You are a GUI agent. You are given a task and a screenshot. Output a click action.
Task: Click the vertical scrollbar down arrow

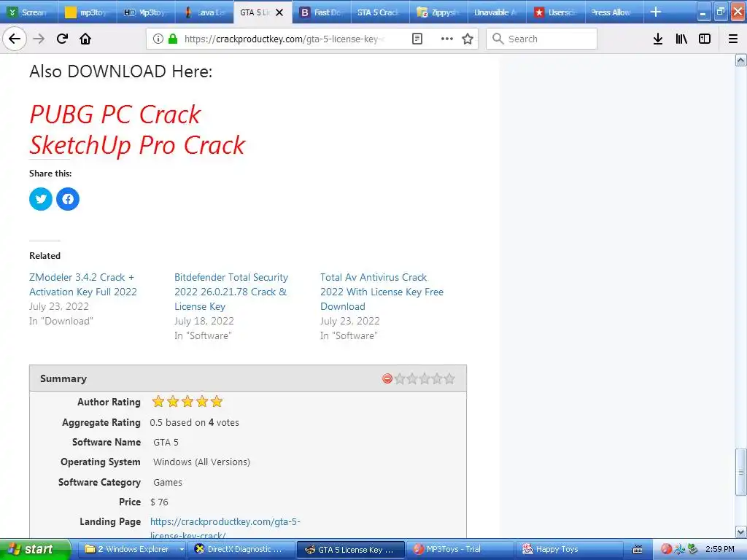740,532
